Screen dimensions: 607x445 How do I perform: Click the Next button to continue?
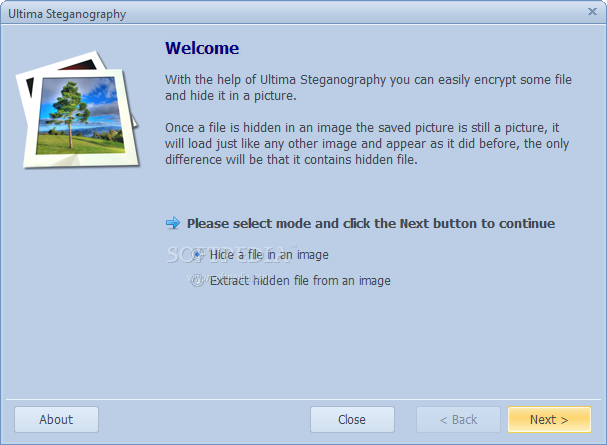pos(549,419)
